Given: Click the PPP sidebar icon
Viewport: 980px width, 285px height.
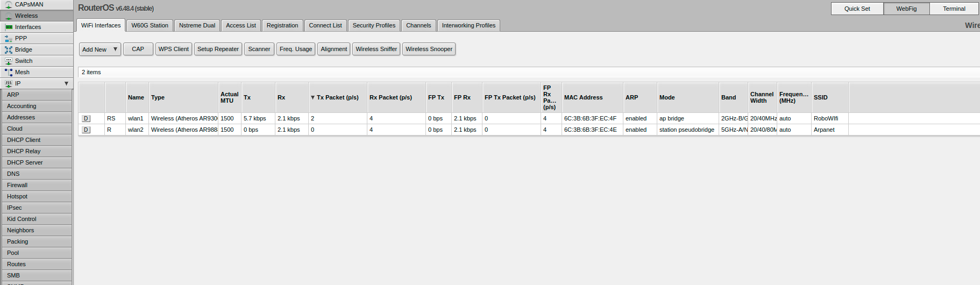Looking at the screenshot, I should 9,39.
